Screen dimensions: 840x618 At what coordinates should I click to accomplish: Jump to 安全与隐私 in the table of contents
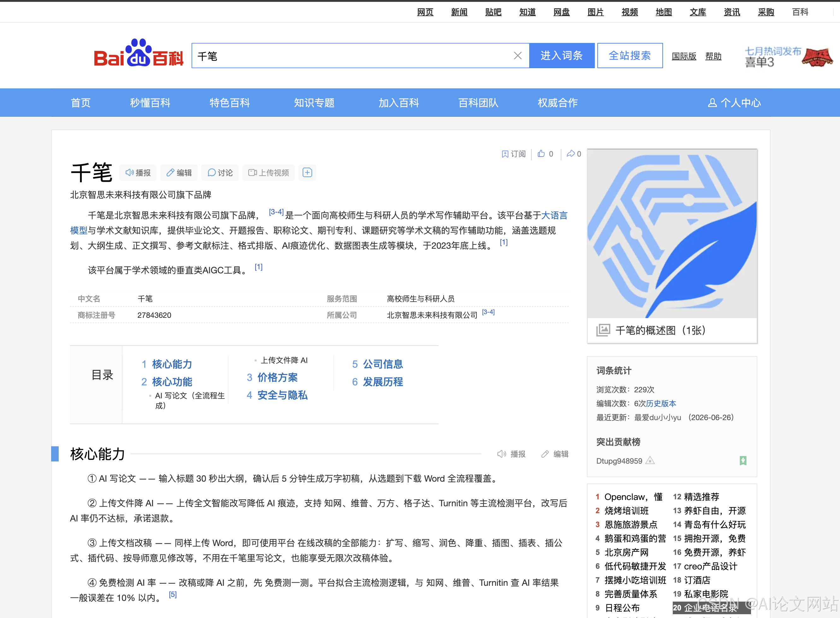[x=282, y=395]
